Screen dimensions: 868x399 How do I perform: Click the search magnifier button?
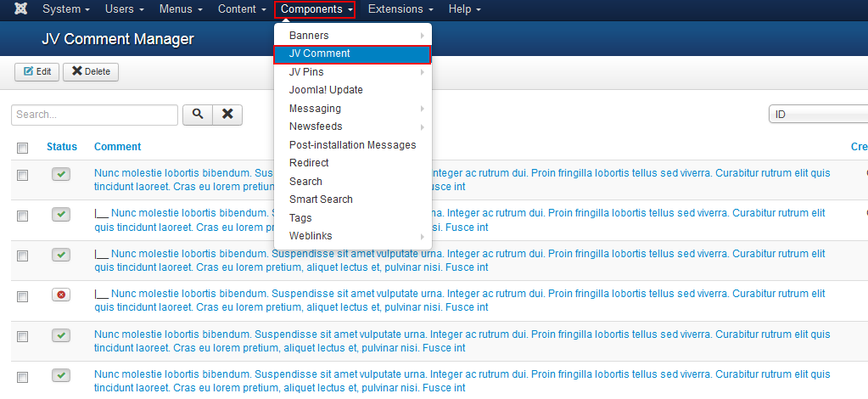tap(198, 115)
